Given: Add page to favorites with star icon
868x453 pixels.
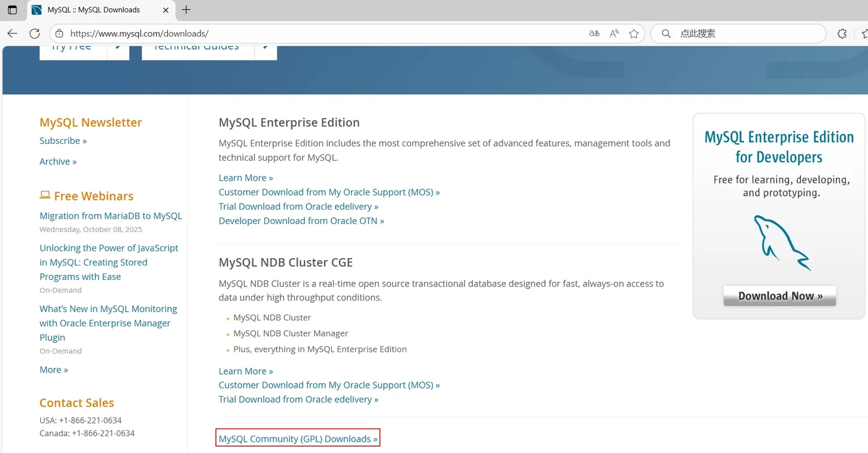Looking at the screenshot, I should pyautogui.click(x=634, y=34).
